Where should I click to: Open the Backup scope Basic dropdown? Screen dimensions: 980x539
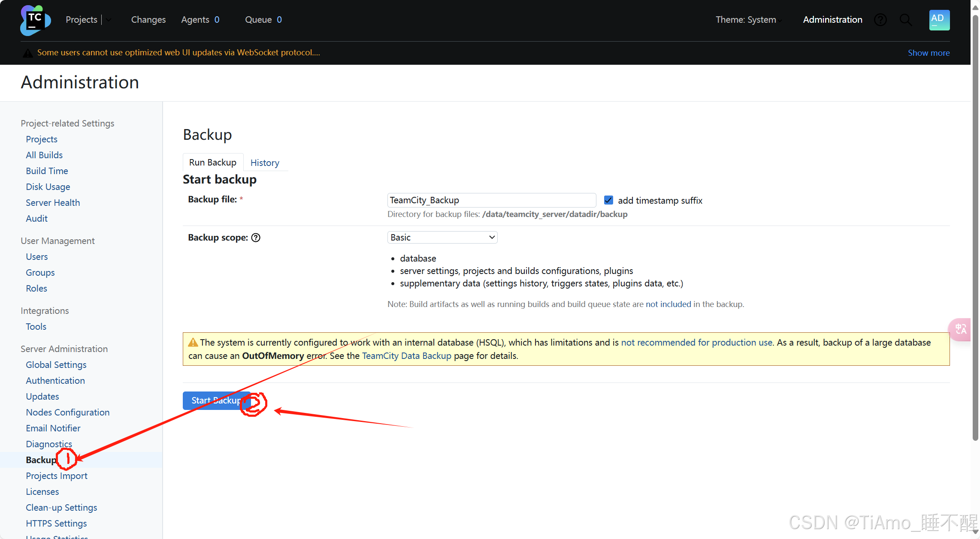point(442,237)
